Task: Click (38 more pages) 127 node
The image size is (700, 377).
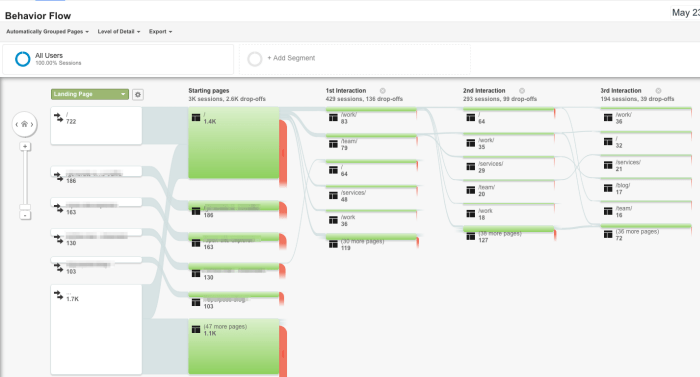Action: click(x=509, y=235)
